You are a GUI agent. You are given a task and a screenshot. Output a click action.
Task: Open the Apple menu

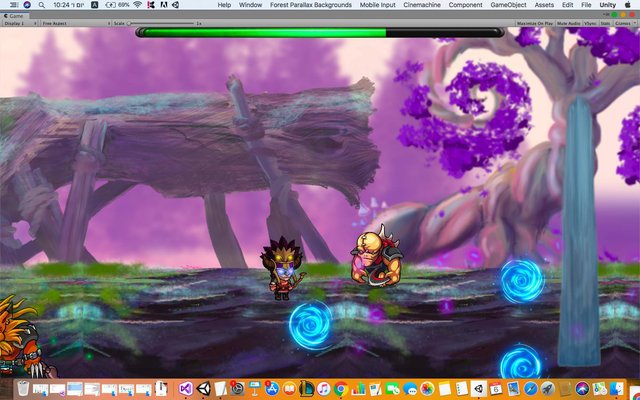point(628,5)
